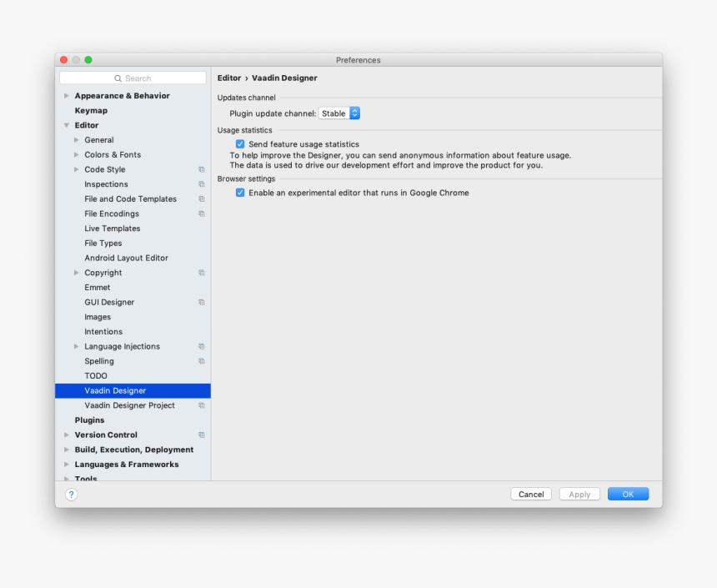Open help with the question mark icon
717x588 pixels.
point(72,495)
